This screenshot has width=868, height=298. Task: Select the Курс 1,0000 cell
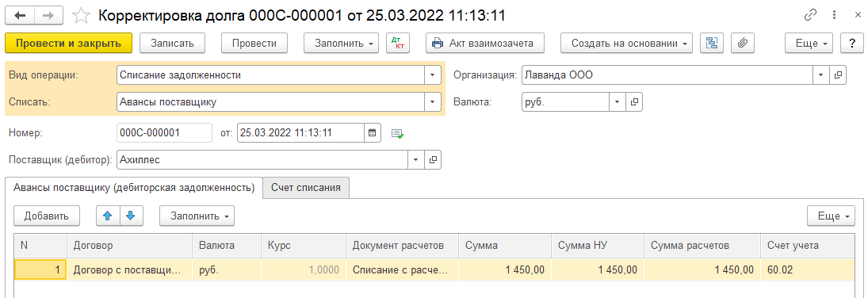[x=304, y=269]
